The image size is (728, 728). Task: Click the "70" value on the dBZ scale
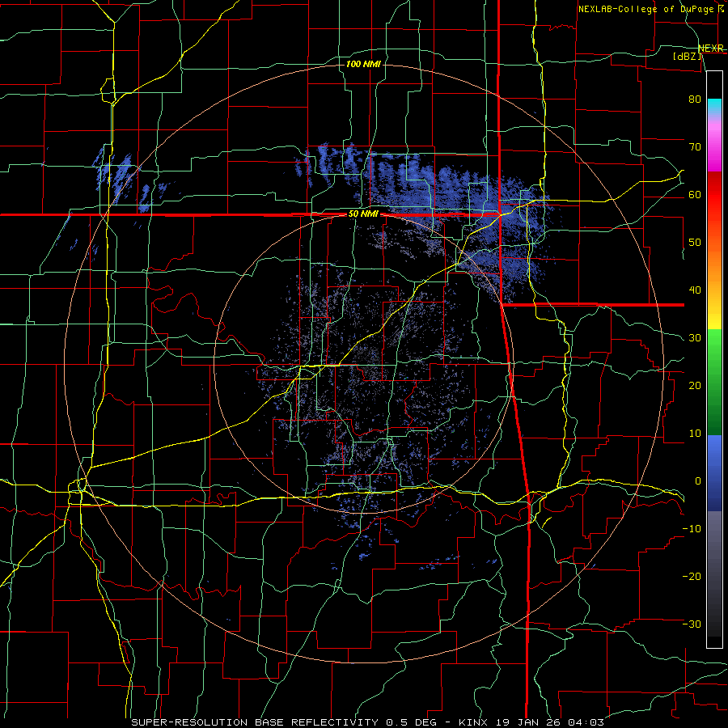[695, 147]
